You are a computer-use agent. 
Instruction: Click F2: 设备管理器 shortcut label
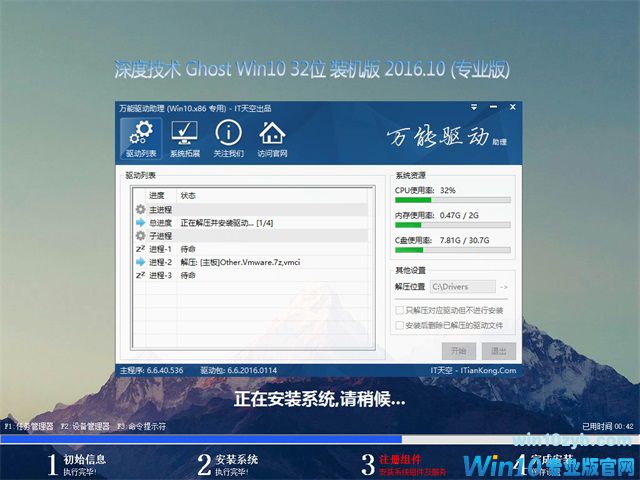[85, 426]
